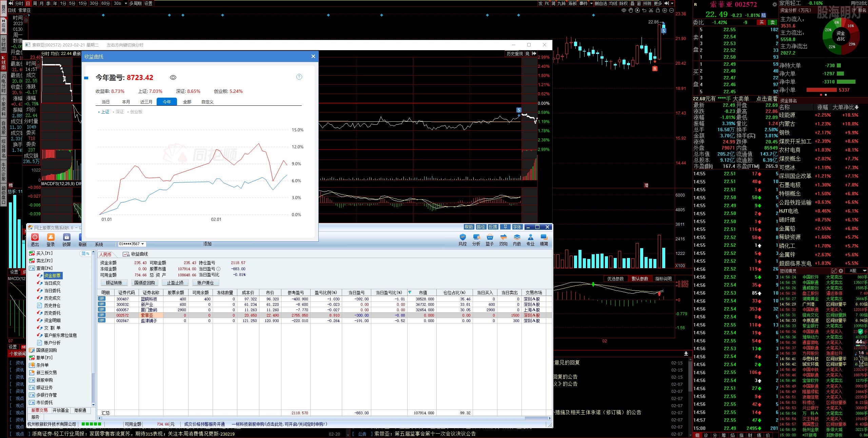Click the blue S sell marker on K-line

click(664, 31)
